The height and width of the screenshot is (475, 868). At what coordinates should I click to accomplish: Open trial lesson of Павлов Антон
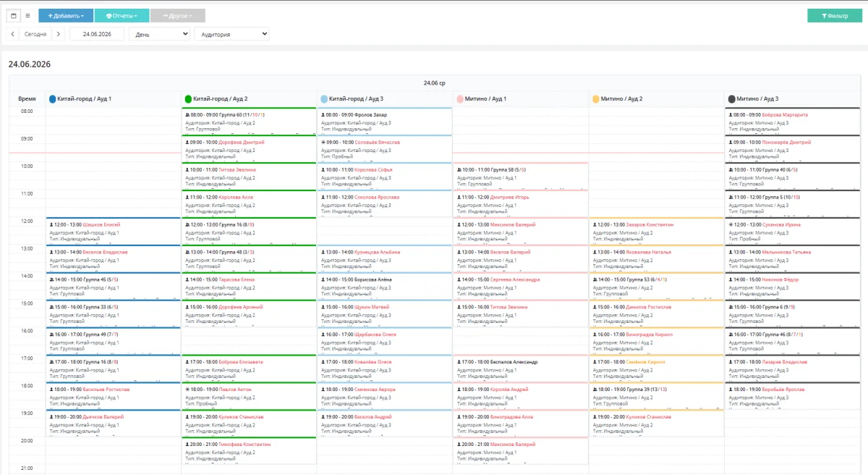pos(249,396)
